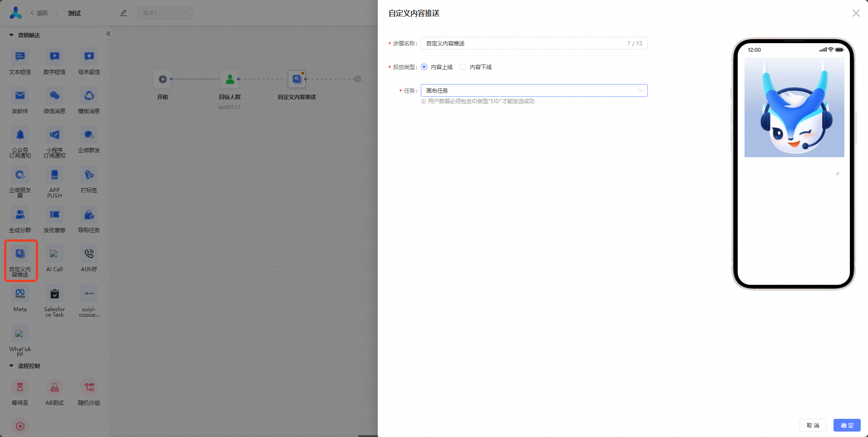
Task: Select the What'sAPP component icon
Action: (20, 333)
